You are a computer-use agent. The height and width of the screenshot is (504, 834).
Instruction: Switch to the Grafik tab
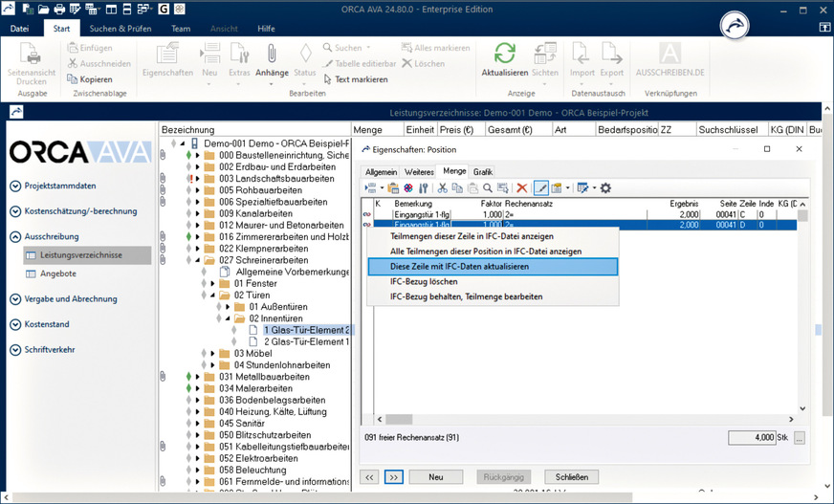[x=483, y=172]
